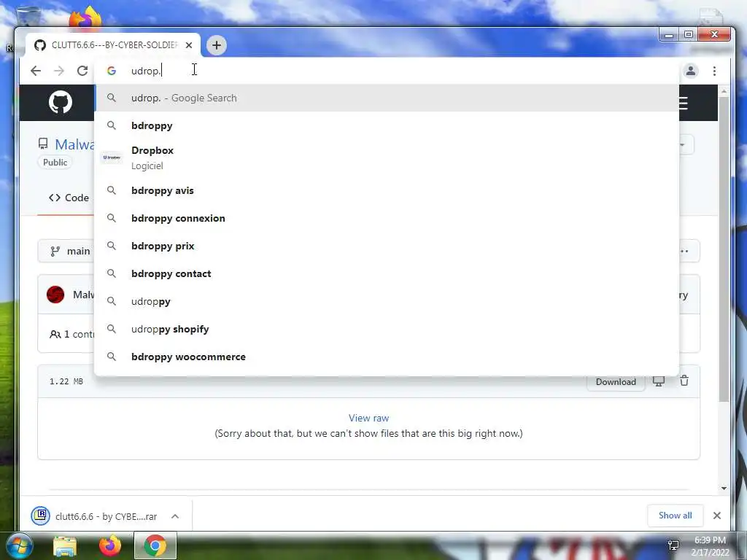Reload the page with refresh icon
This screenshot has width=747, height=560.
(x=82, y=71)
